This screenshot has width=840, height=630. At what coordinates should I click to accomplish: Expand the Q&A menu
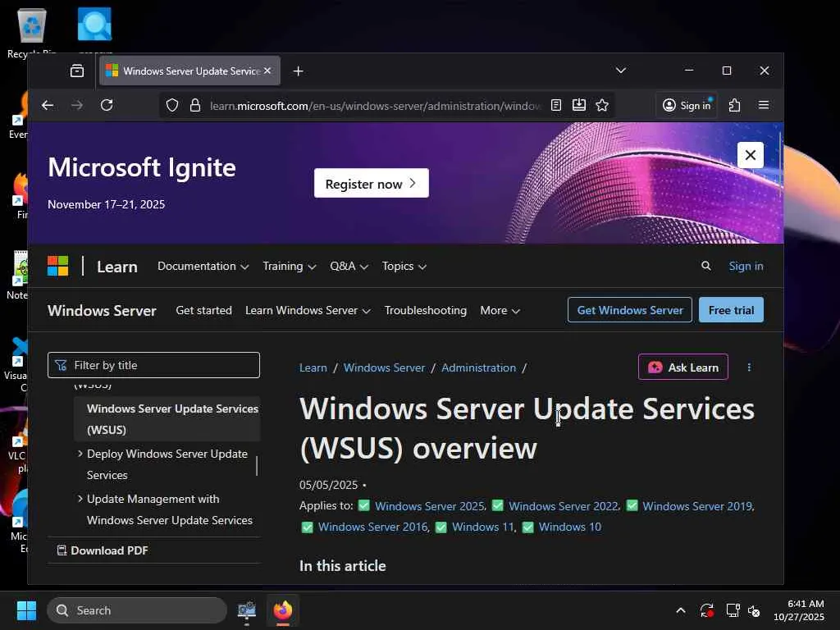click(349, 267)
